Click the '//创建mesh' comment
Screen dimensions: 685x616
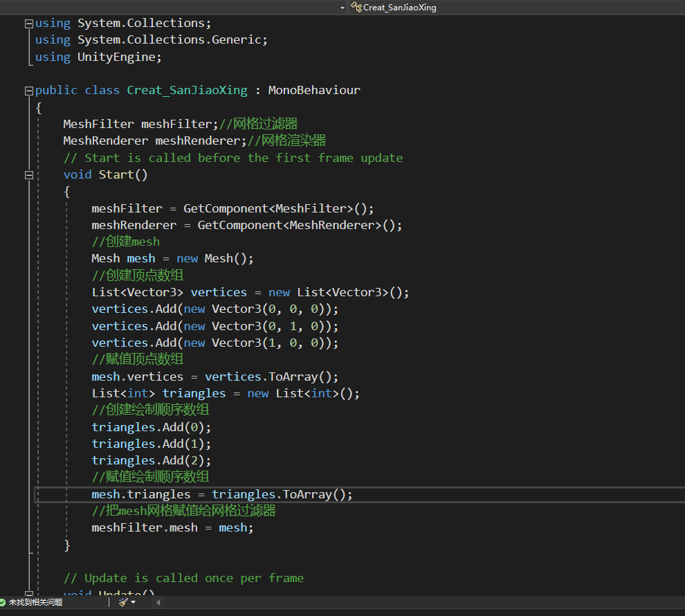[x=126, y=242]
